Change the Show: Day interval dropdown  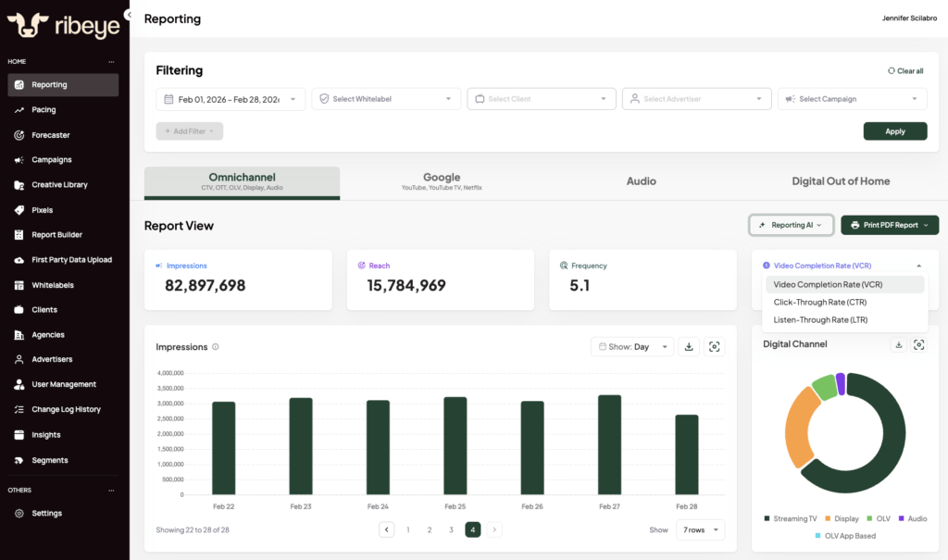coord(632,346)
